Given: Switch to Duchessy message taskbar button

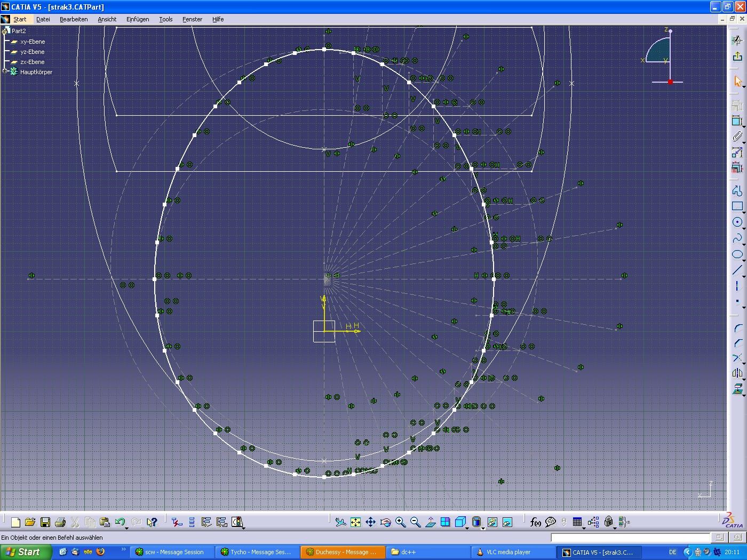Looking at the screenshot, I should tap(342, 552).
